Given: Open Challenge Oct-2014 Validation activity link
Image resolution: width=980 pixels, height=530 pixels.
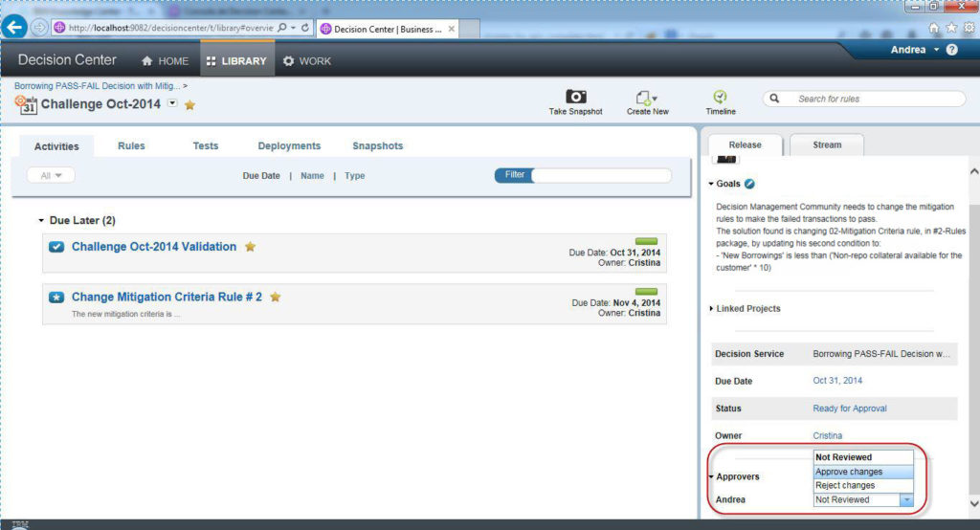Looking at the screenshot, I should coord(153,247).
